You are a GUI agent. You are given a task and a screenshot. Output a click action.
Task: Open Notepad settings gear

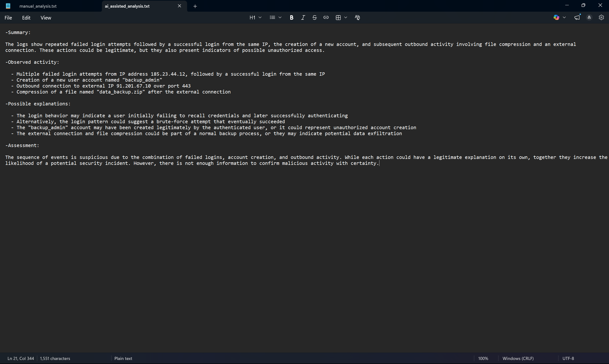pos(601,17)
